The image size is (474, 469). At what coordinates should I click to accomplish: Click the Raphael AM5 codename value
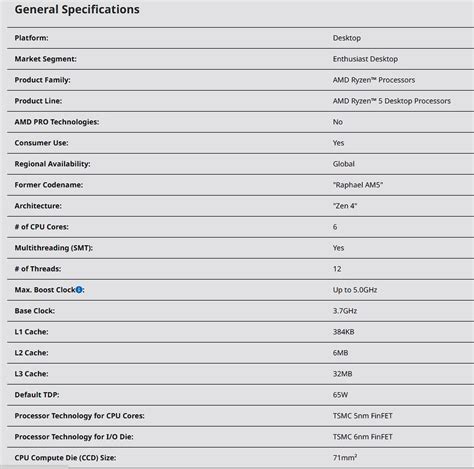tap(358, 185)
